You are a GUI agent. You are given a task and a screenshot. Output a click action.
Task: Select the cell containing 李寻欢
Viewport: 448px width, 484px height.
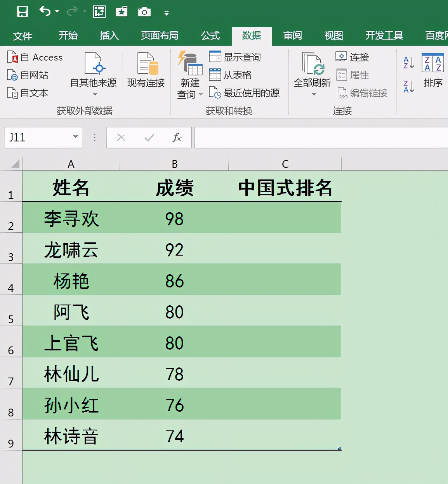click(x=71, y=218)
